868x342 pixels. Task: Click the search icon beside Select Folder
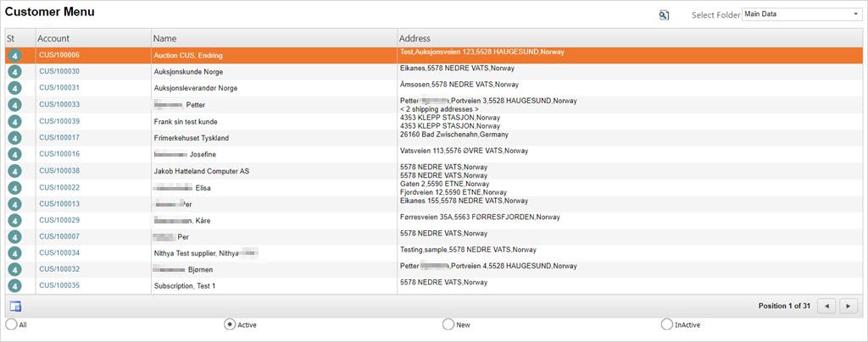[x=665, y=14]
